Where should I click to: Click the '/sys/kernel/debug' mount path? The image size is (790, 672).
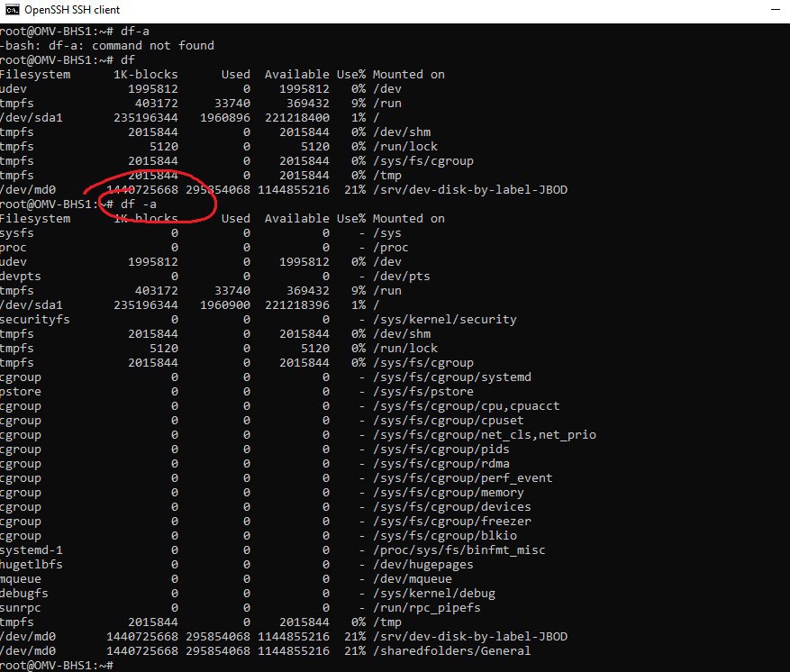click(434, 594)
